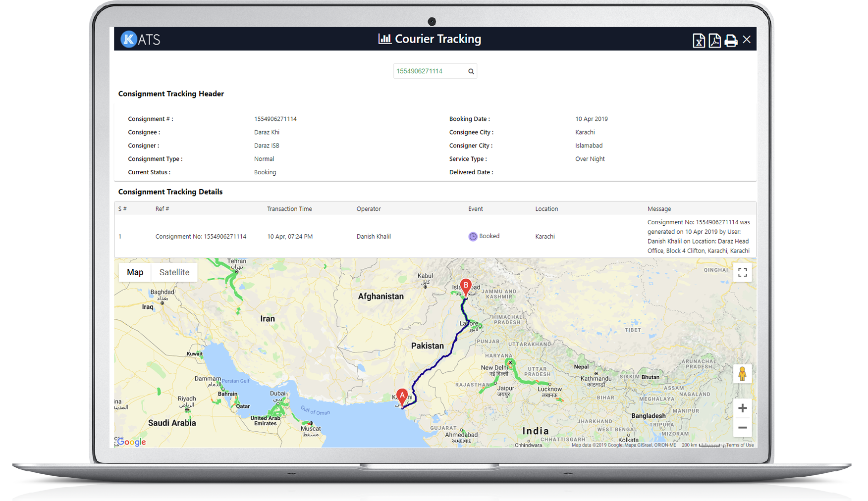Toggle fullscreen map view

click(742, 273)
